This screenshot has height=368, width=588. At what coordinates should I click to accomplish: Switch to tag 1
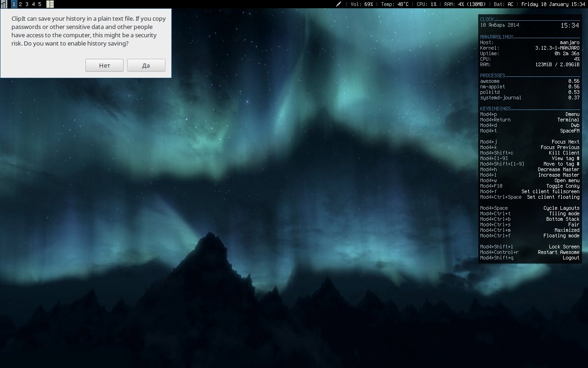pyautogui.click(x=14, y=4)
